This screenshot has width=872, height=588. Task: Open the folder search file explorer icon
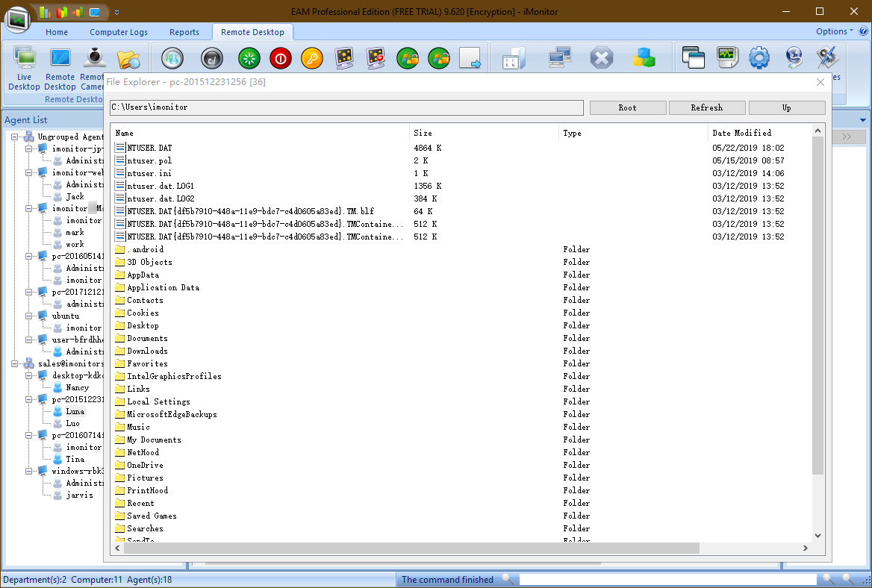pyautogui.click(x=129, y=58)
